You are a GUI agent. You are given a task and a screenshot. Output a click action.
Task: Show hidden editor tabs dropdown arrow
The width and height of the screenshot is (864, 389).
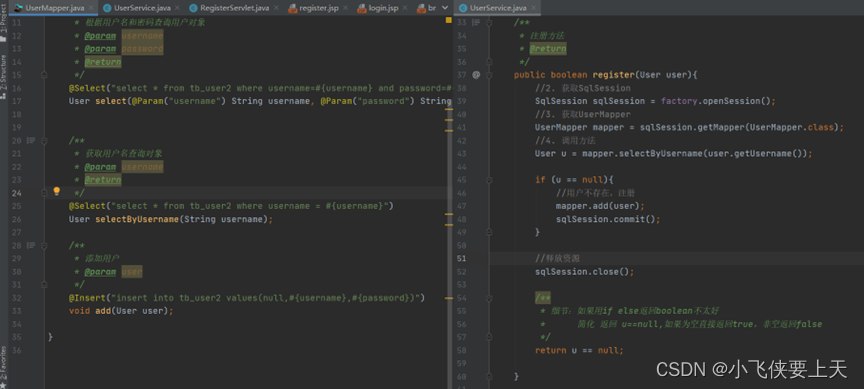(445, 8)
